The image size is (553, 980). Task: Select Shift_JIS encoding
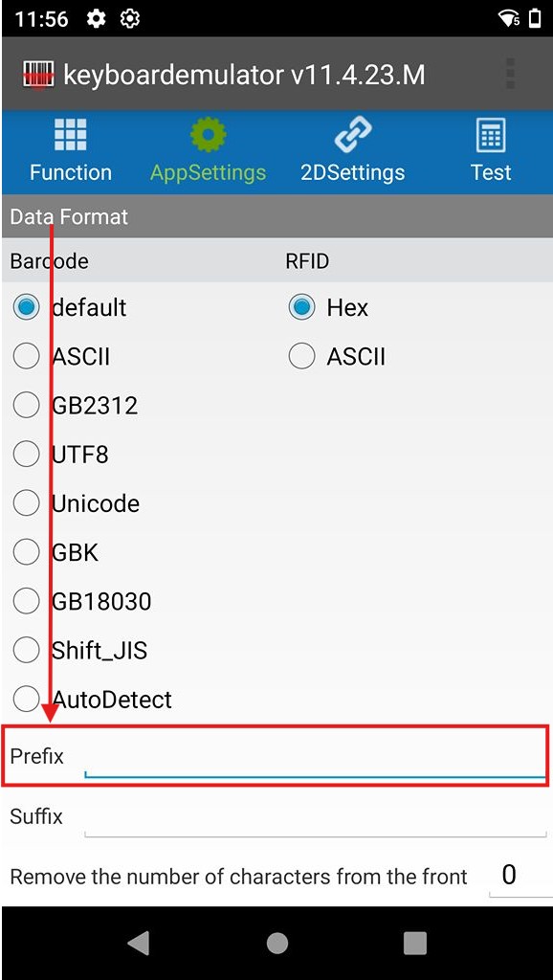[x=26, y=650]
